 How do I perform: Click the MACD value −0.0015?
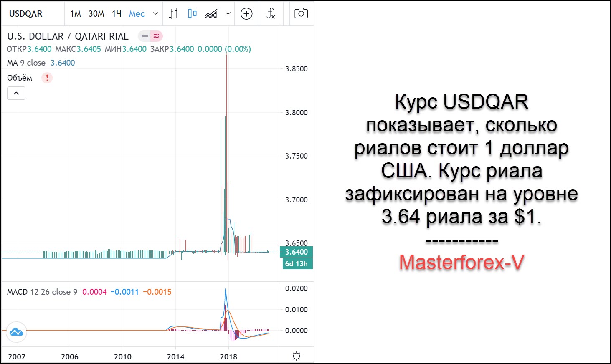pyautogui.click(x=157, y=292)
